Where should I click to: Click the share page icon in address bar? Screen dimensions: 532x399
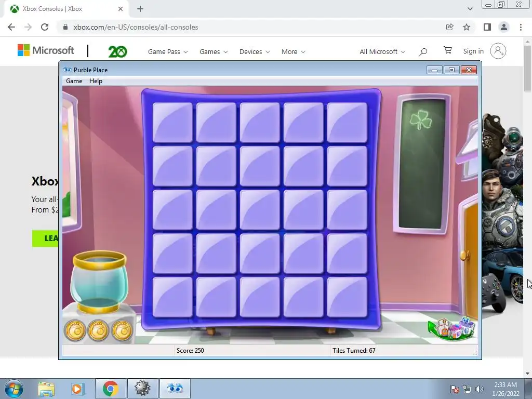(x=449, y=27)
